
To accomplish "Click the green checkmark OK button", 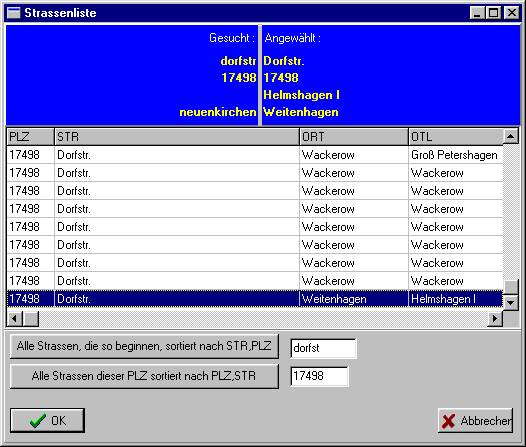I will (47, 421).
